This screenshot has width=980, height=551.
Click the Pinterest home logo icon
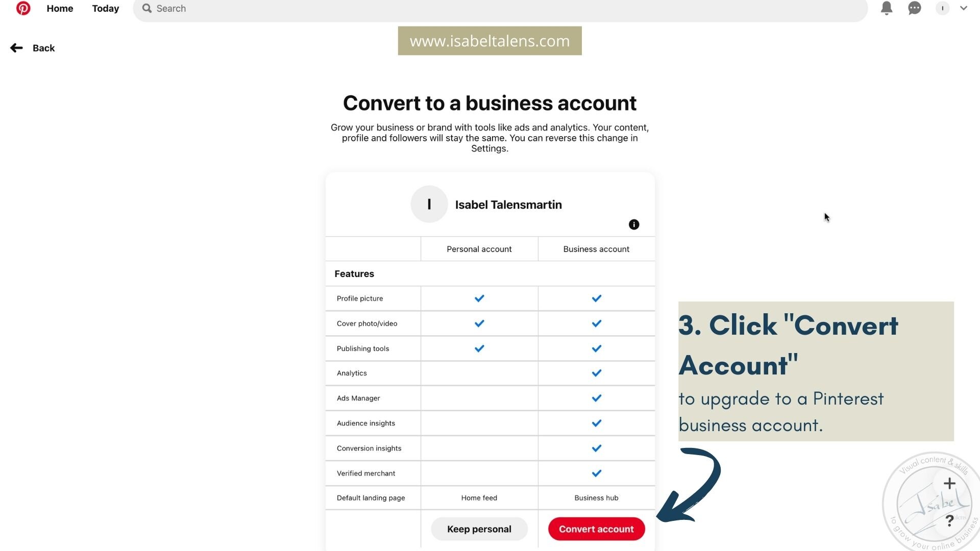pyautogui.click(x=23, y=8)
